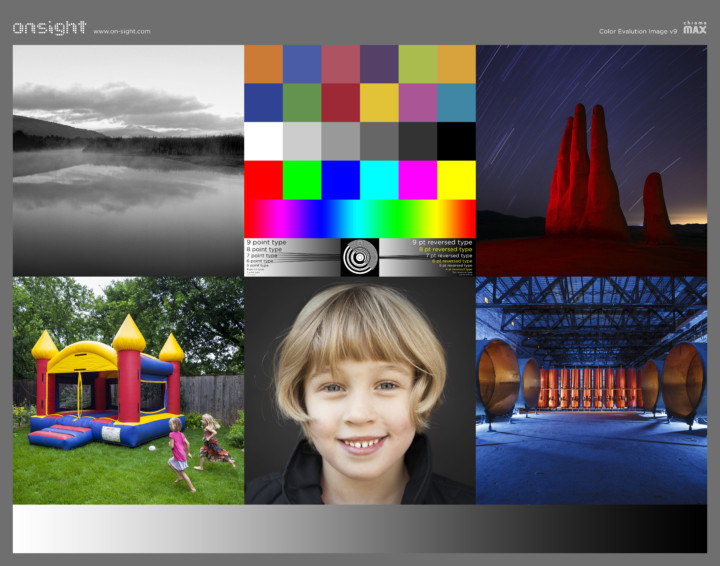Open the www.on-sight.com link
Image resolution: width=720 pixels, height=566 pixels.
(122, 31)
